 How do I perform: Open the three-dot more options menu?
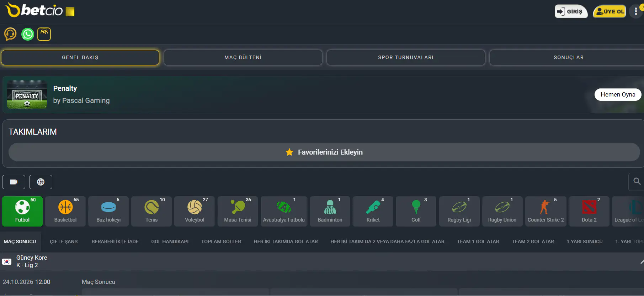pyautogui.click(x=636, y=11)
